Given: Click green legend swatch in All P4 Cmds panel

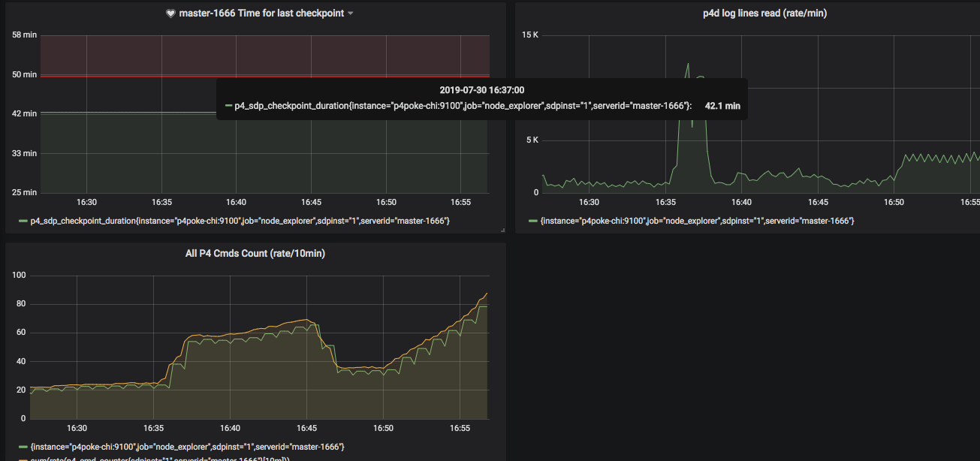Looking at the screenshot, I should point(23,447).
